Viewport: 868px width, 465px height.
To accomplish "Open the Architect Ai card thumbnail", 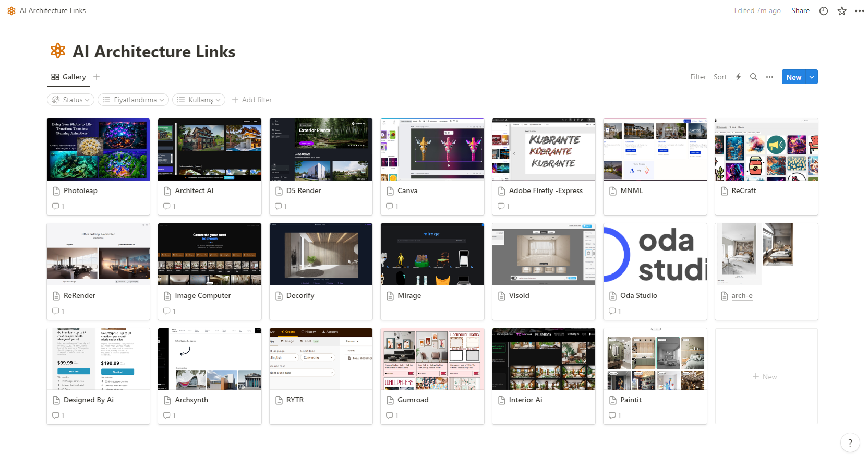I will pos(210,149).
